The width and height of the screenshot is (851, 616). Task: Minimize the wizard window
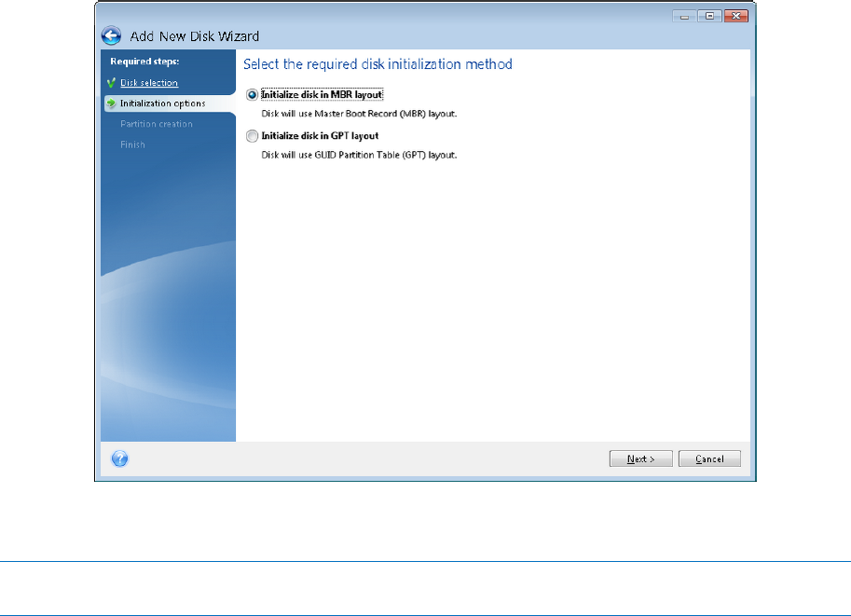tap(684, 16)
